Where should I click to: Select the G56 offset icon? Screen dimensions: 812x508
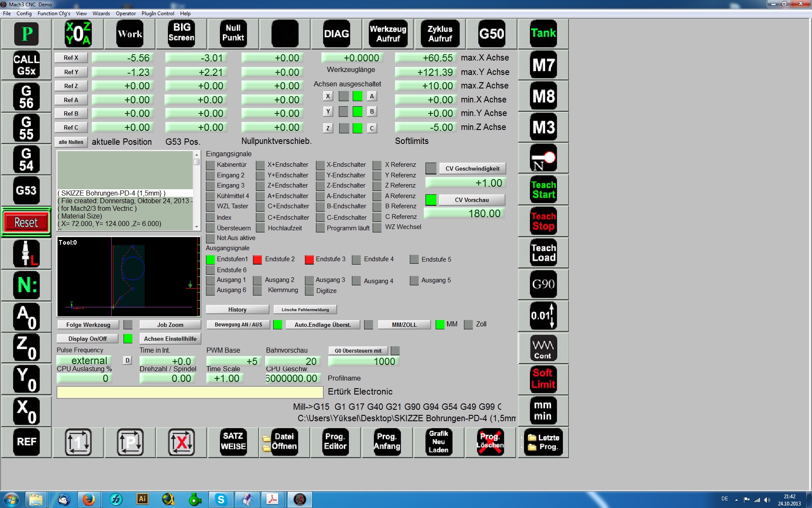(x=26, y=97)
